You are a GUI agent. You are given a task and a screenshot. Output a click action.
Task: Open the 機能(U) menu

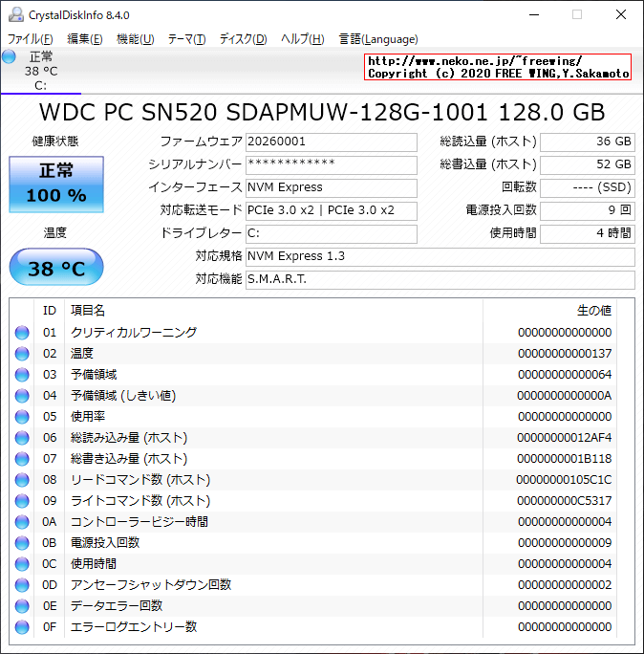pos(136,39)
